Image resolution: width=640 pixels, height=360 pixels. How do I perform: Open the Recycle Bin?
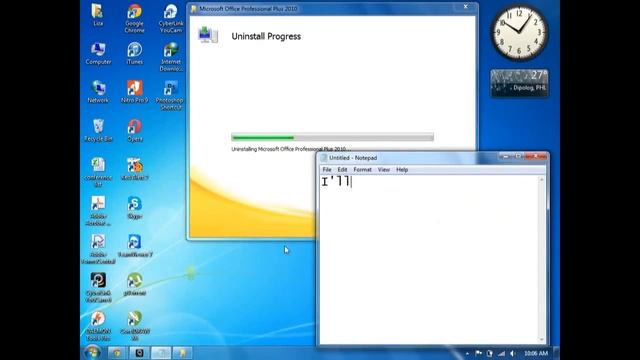click(x=98, y=130)
